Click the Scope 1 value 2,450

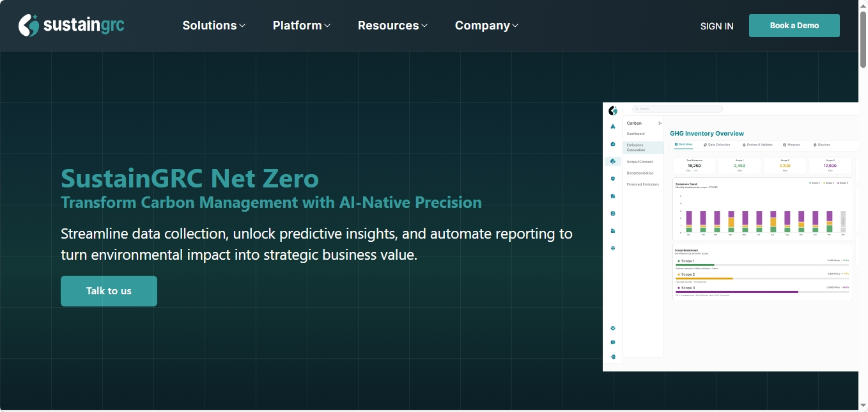[x=740, y=166]
